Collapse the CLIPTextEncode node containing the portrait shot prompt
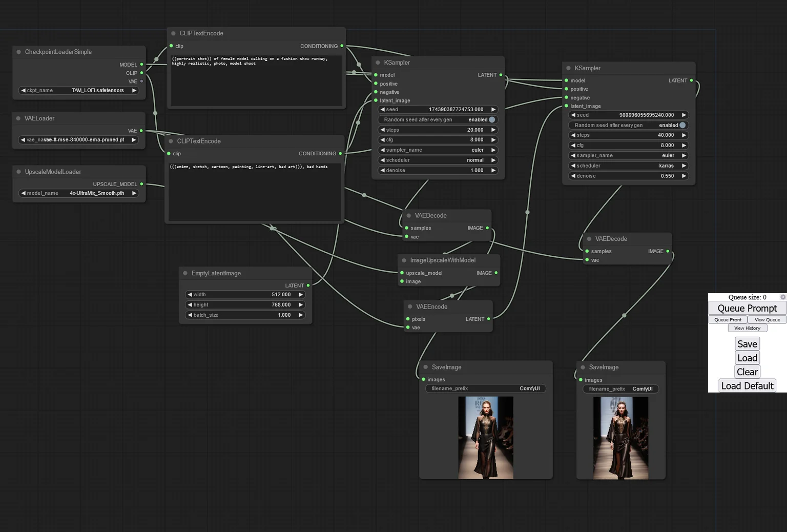The height and width of the screenshot is (532, 787). click(174, 33)
